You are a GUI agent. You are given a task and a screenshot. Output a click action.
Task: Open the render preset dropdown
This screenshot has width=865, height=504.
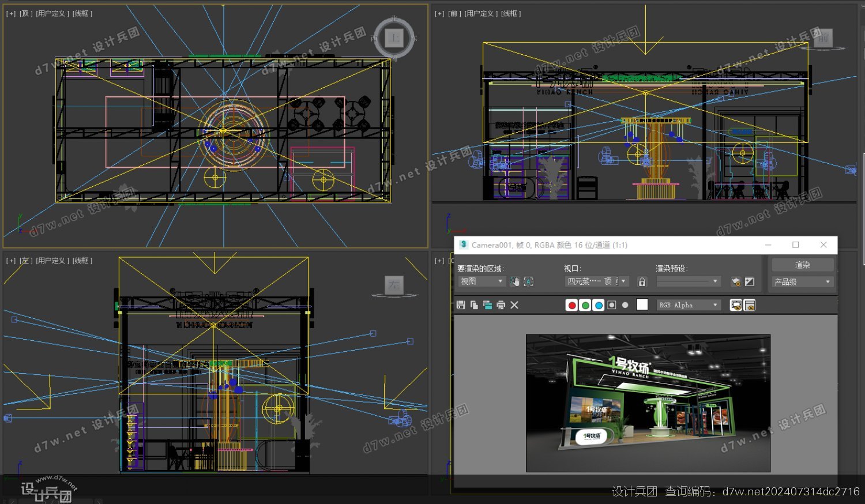tap(689, 281)
